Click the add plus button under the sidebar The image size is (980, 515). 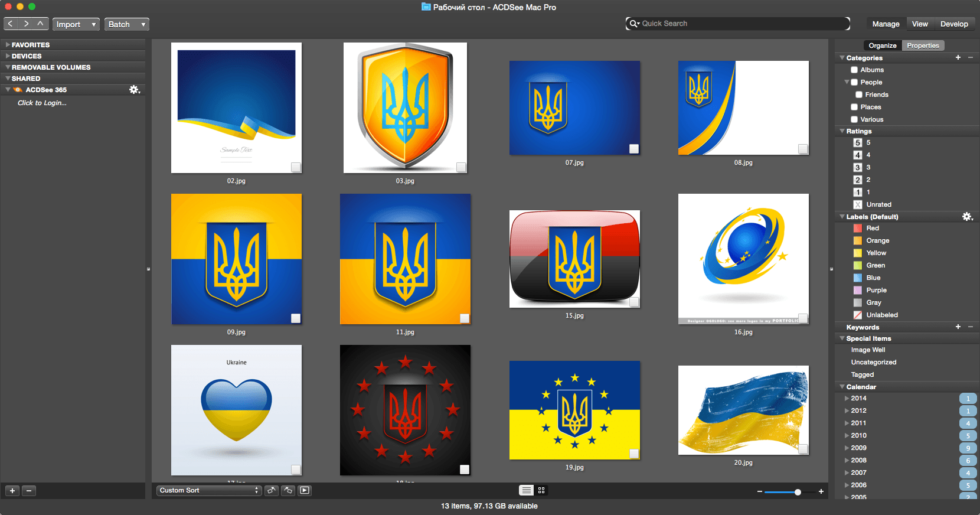[12, 491]
